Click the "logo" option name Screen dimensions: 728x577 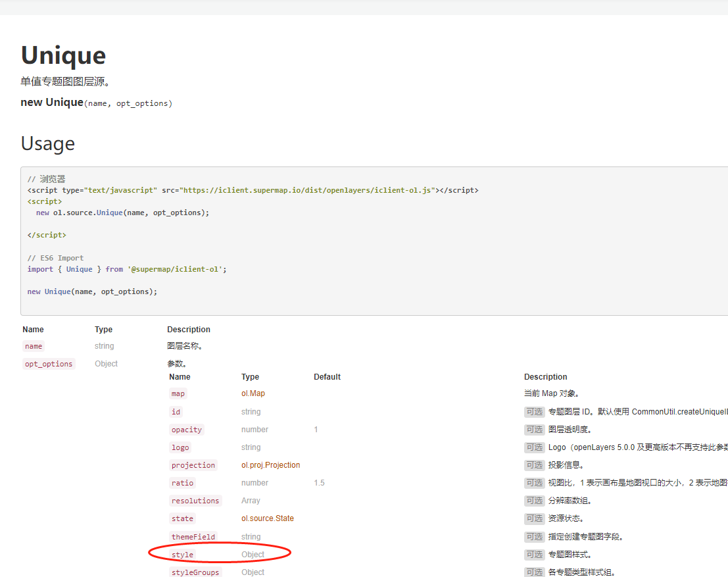(180, 447)
